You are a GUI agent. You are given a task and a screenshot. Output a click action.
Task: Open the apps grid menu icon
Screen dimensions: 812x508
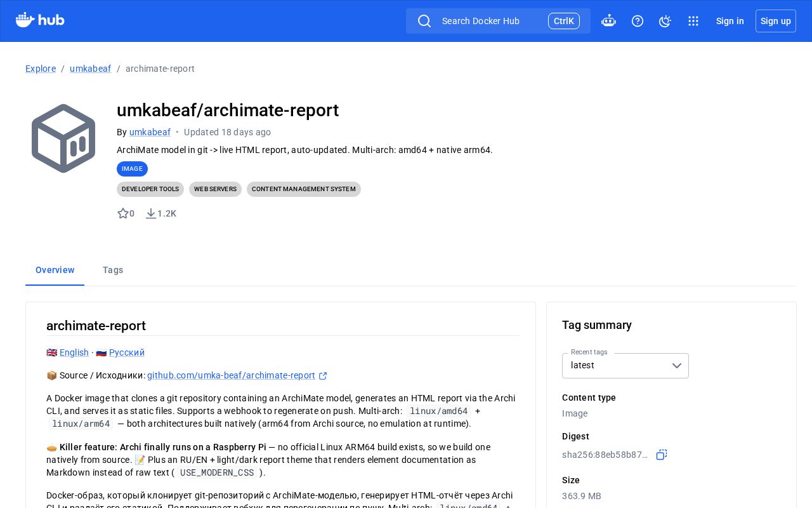(x=693, y=21)
